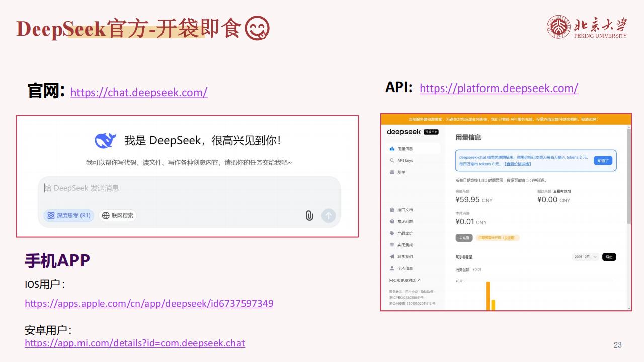
Task: Click the atom icon on 深度思考
Action: pyautogui.click(x=51, y=215)
